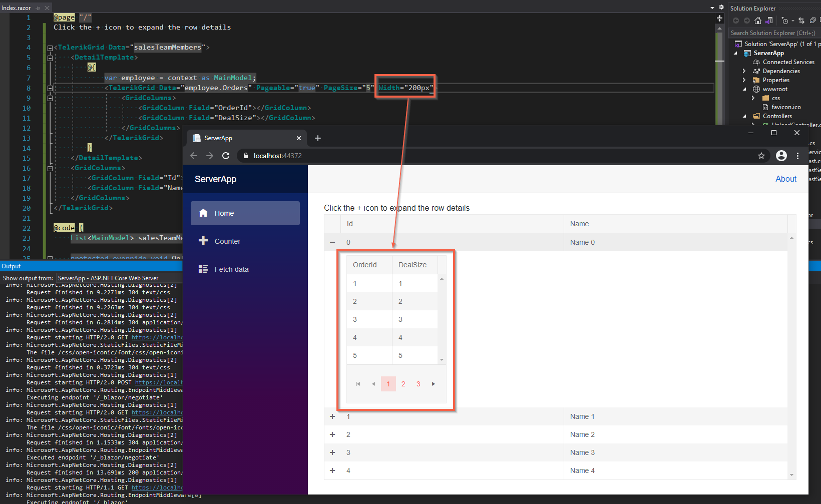
Task: Collapse the DetailTemplate block on line 5
Action: [50, 58]
